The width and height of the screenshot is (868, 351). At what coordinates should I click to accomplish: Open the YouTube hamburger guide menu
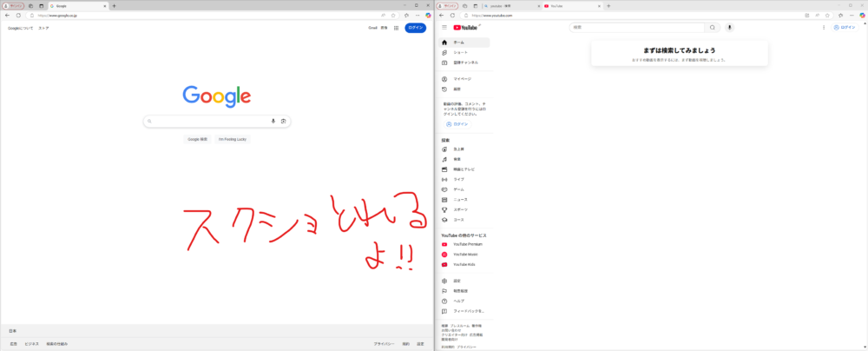pyautogui.click(x=444, y=27)
